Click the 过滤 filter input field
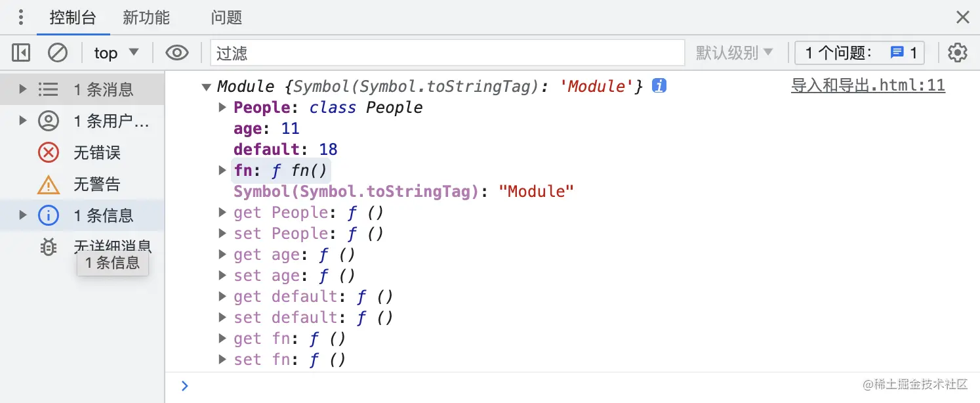The width and height of the screenshot is (980, 403). 446,53
